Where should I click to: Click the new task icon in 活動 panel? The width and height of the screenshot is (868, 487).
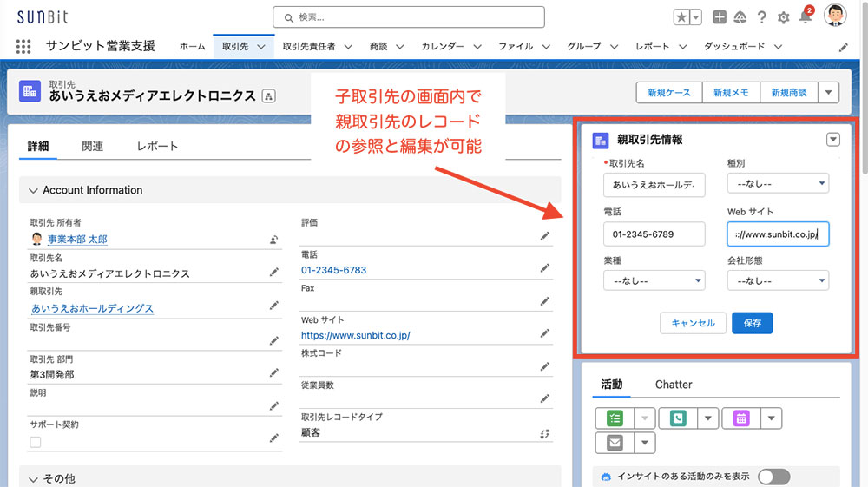[615, 418]
